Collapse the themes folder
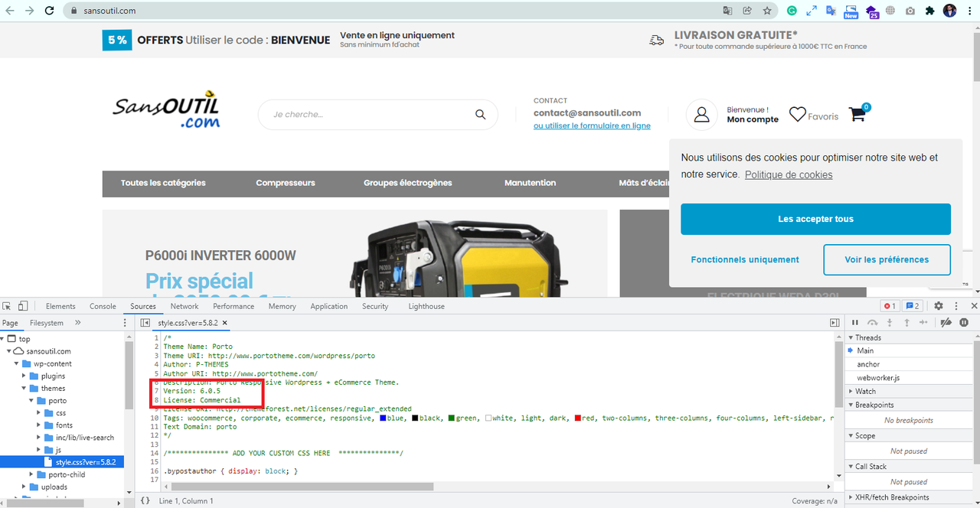Viewport: 980px width, 508px height. tap(24, 389)
